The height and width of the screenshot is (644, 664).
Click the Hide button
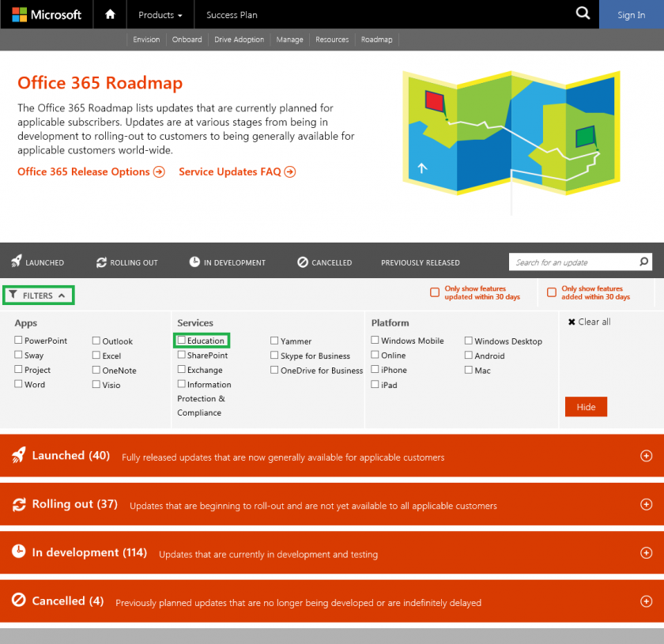(586, 406)
